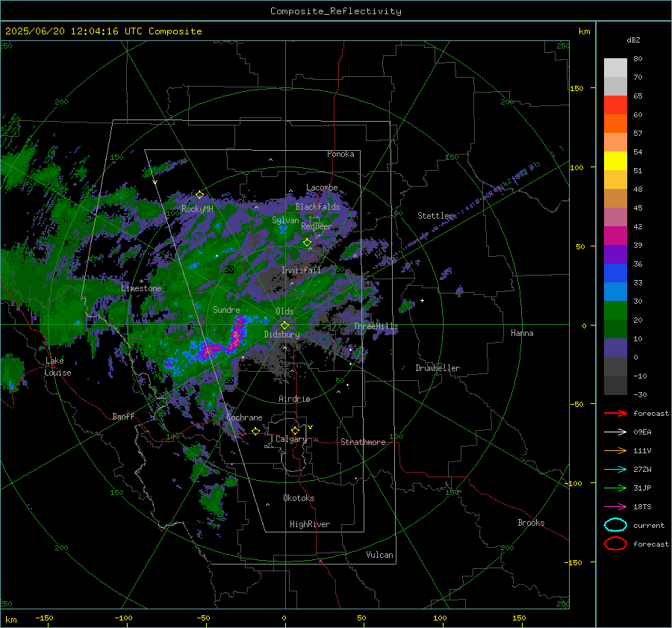Click the cyan 27ZW arrow in legend

tap(615, 470)
